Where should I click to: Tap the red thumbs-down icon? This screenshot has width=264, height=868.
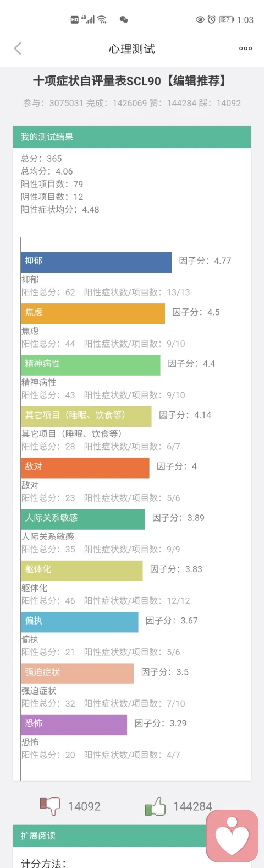(x=50, y=806)
